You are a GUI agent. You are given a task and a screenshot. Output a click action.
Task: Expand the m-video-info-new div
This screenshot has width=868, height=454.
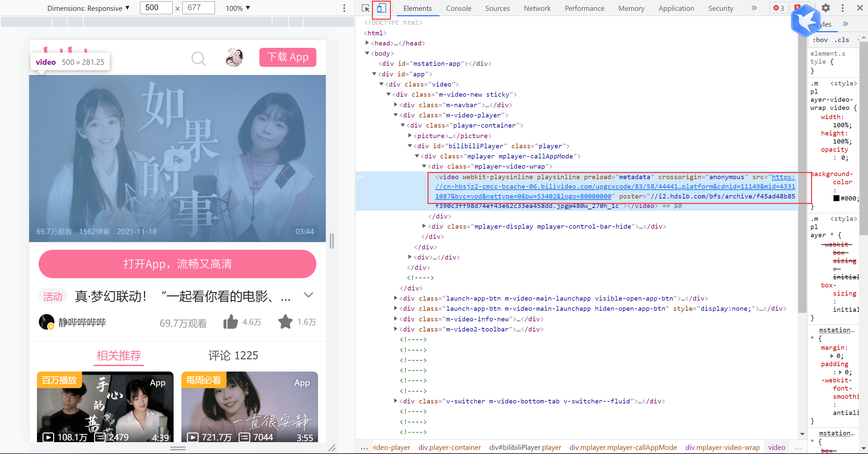395,319
